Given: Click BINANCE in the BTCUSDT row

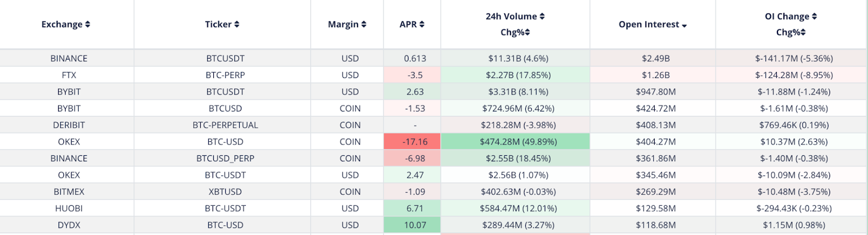Looking at the screenshot, I should click(69, 58).
